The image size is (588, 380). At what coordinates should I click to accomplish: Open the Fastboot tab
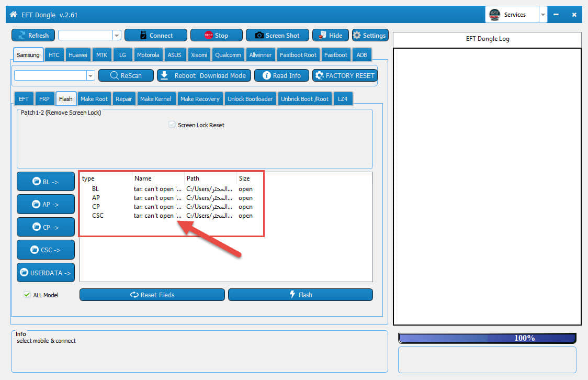pyautogui.click(x=336, y=55)
